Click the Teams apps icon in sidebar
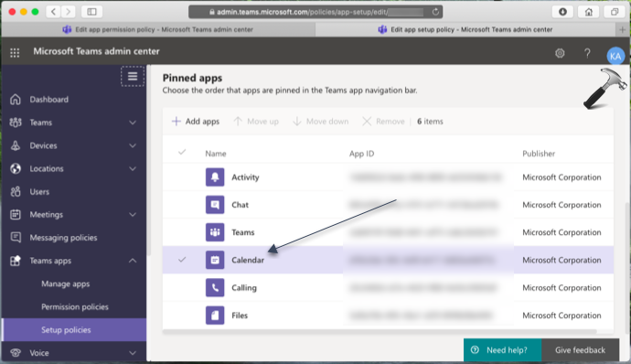631x364 pixels. 16,261
